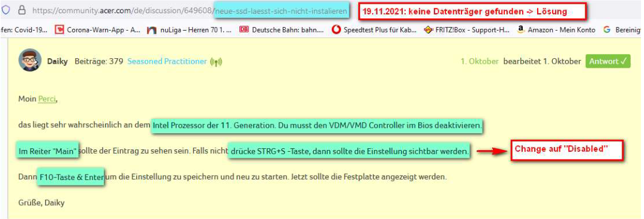Click the green Antwort accepted badge
The height and width of the screenshot is (219, 644).
(608, 62)
